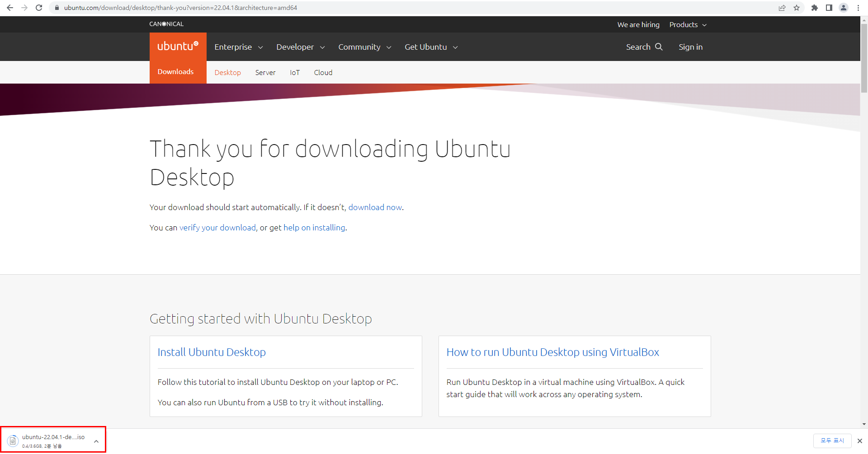Click the 'We are hiring' link
The width and height of the screenshot is (868, 454).
tap(638, 24)
